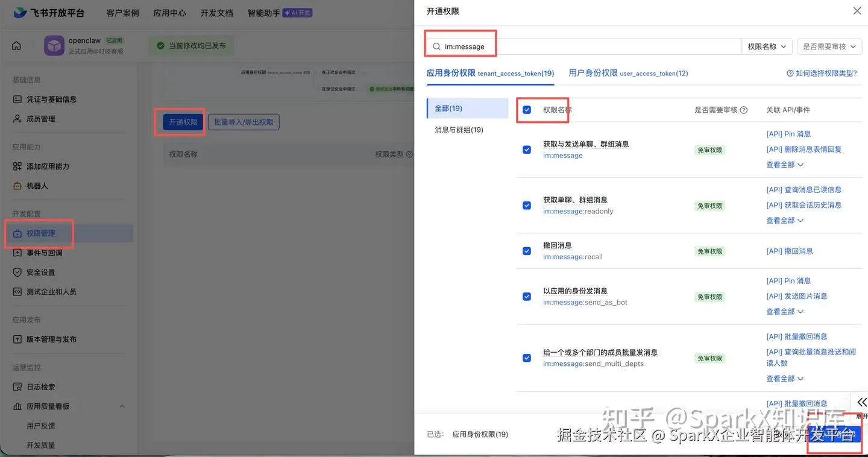This screenshot has width=868, height=457.
Task: Open the [API] 查询批量消息推送和阅读人数 link
Action: point(811,357)
